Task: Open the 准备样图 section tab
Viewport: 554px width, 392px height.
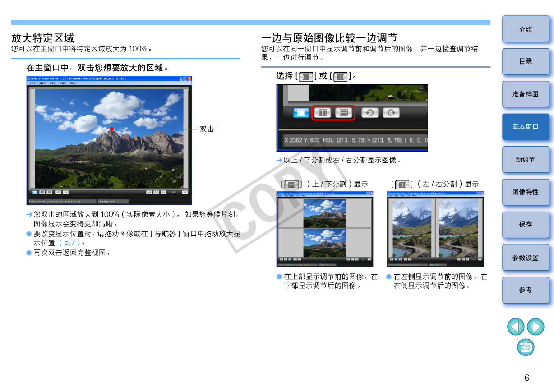Action: 526,94
